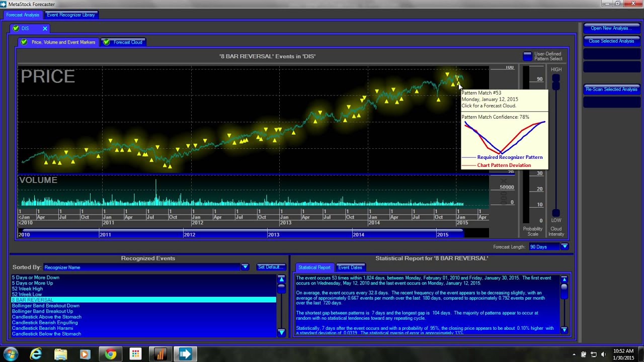Close the DIS analysis tab with its X
The height and width of the screenshot is (362, 644).
pyautogui.click(x=45, y=29)
